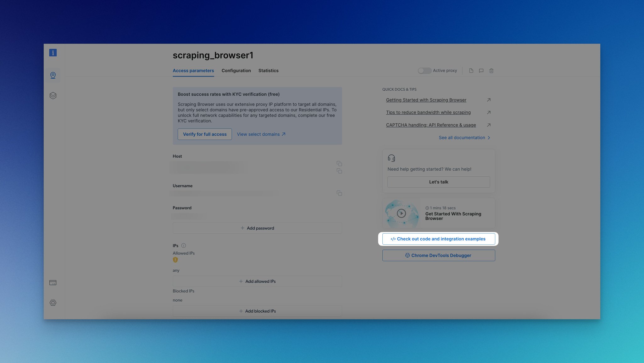
Task: Click the lower copy icon in Host row
Action: click(x=339, y=171)
